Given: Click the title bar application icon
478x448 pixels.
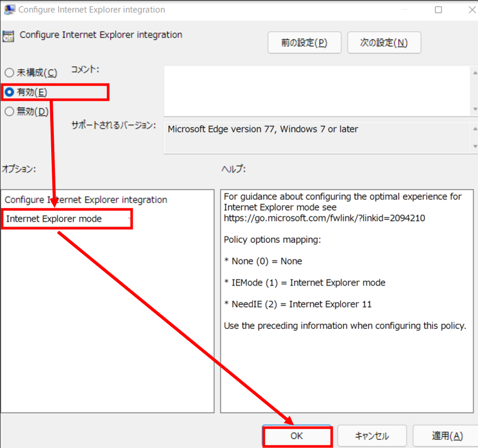Looking at the screenshot, I should 9,10.
